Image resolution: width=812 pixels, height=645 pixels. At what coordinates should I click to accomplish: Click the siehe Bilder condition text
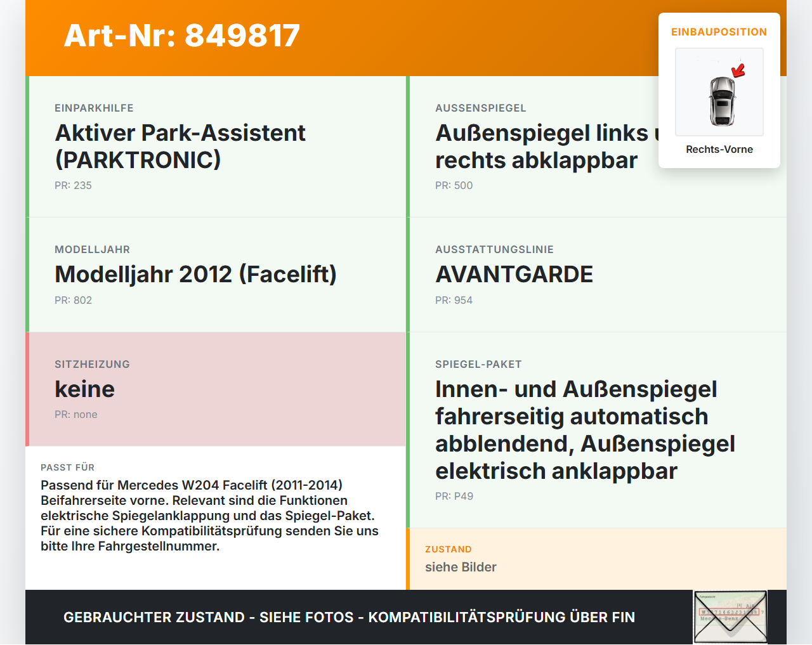(461, 568)
